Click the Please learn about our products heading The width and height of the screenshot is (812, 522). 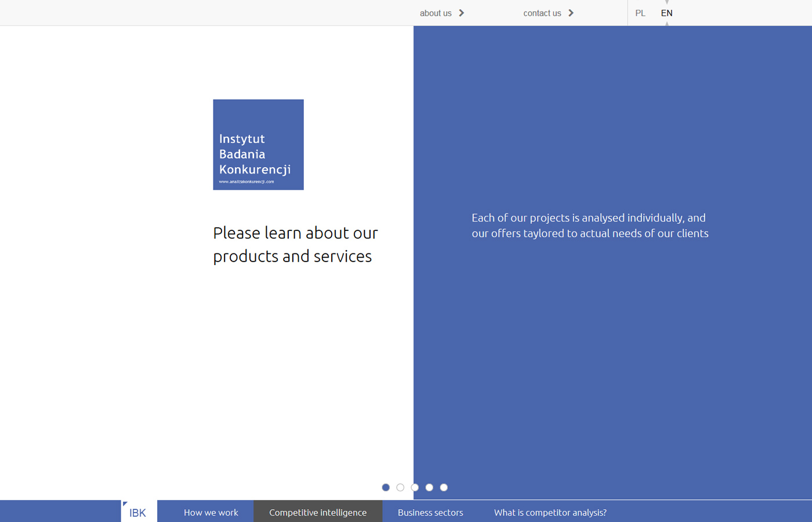click(295, 244)
